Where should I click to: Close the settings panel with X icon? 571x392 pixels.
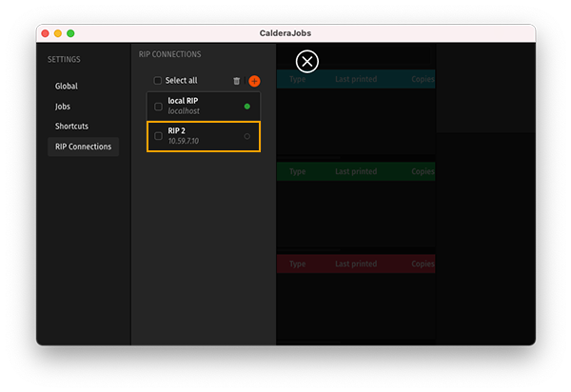pyautogui.click(x=306, y=62)
